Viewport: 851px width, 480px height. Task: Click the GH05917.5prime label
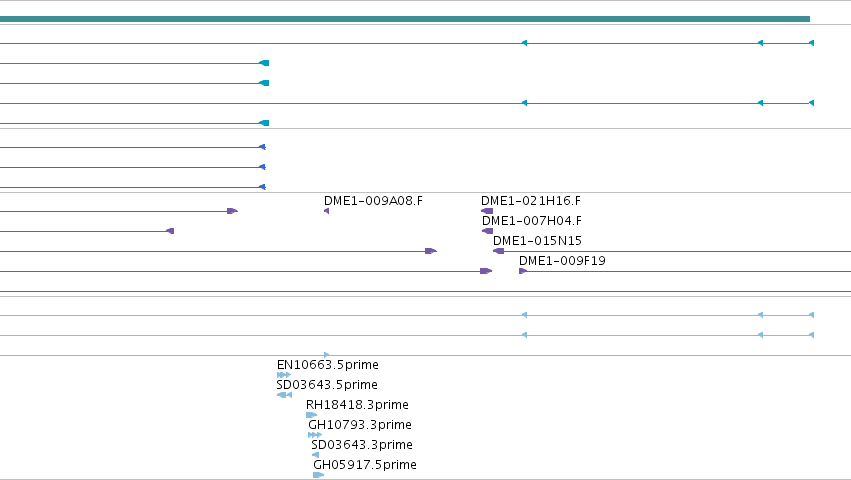(x=365, y=465)
